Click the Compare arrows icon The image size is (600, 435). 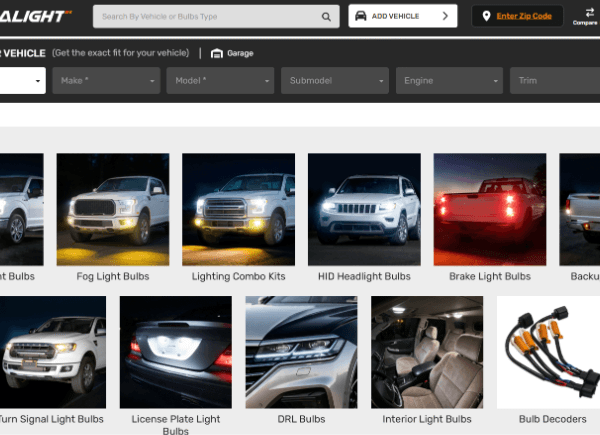[x=590, y=13]
